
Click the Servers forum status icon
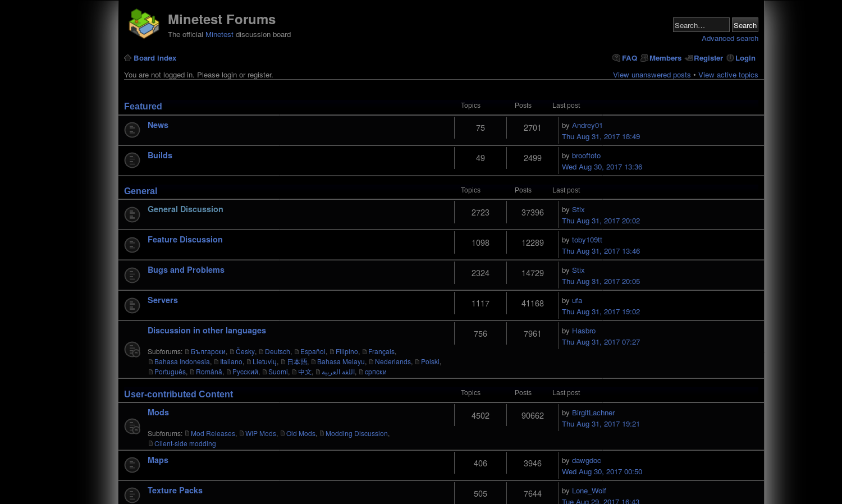click(132, 305)
